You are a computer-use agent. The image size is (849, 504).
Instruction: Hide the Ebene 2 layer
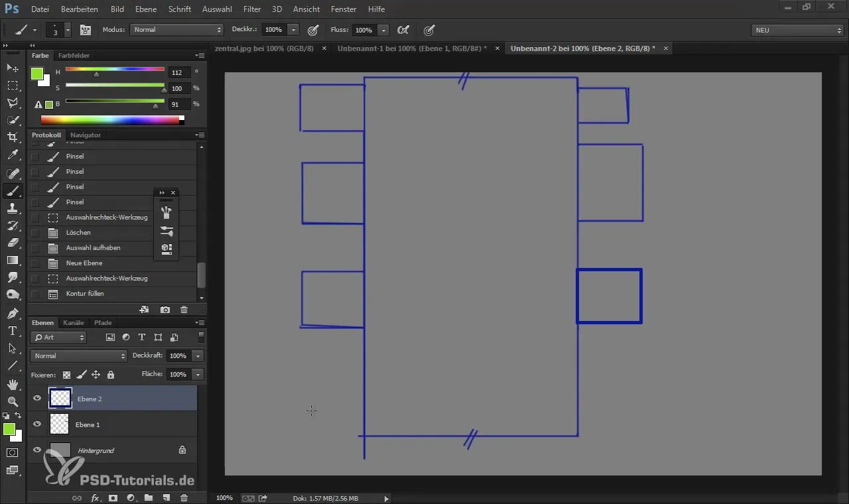[37, 399]
